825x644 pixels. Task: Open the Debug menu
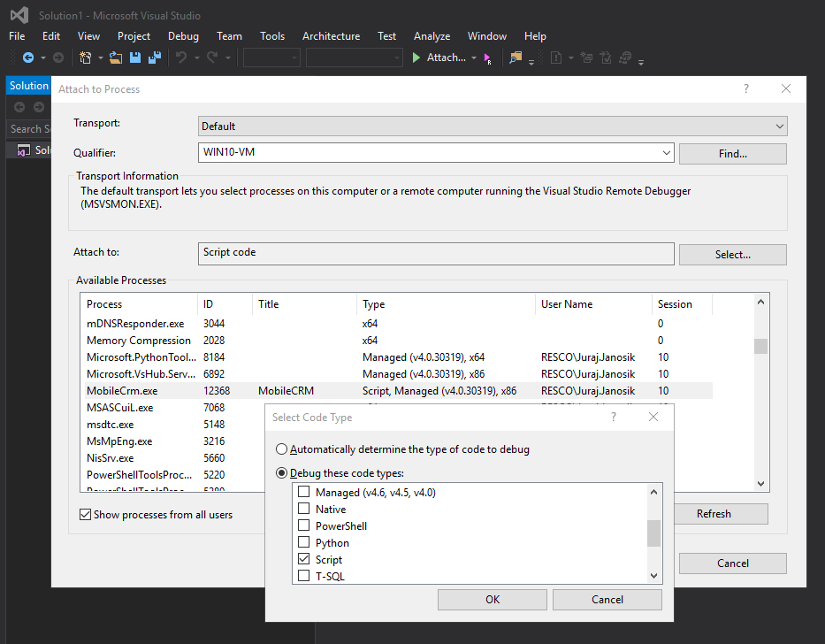coord(183,36)
